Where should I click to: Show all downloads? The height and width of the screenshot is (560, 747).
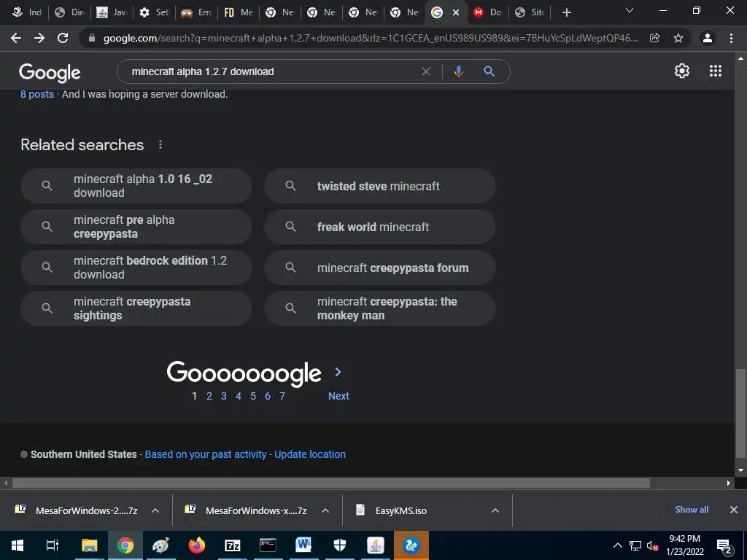click(692, 510)
